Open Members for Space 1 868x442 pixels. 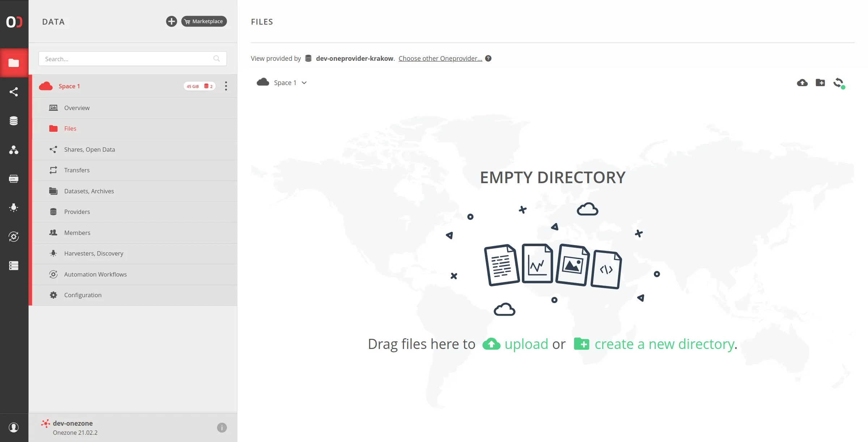click(77, 233)
